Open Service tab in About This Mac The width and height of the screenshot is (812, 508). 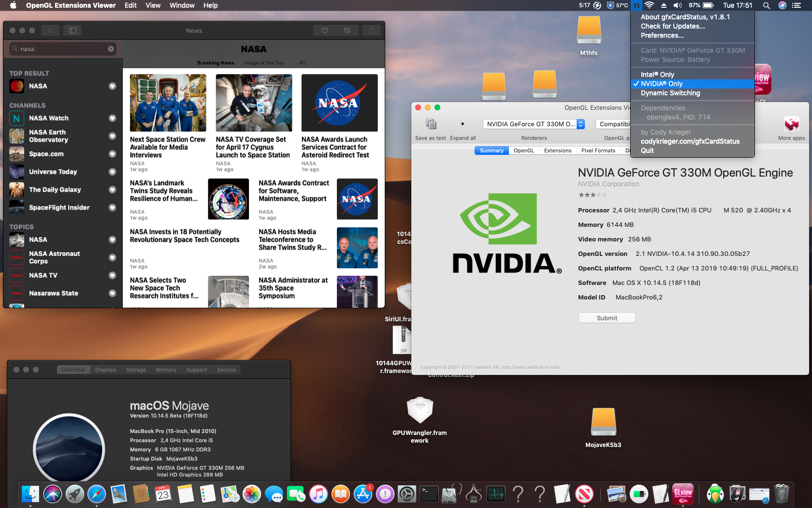226,370
